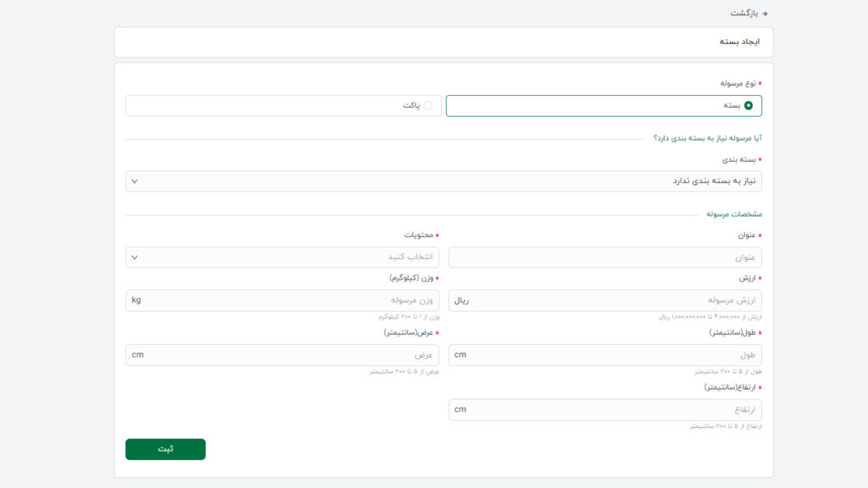Click the ریال currency suffix in value field
Viewport: 868px width, 488px height.
pos(462,301)
